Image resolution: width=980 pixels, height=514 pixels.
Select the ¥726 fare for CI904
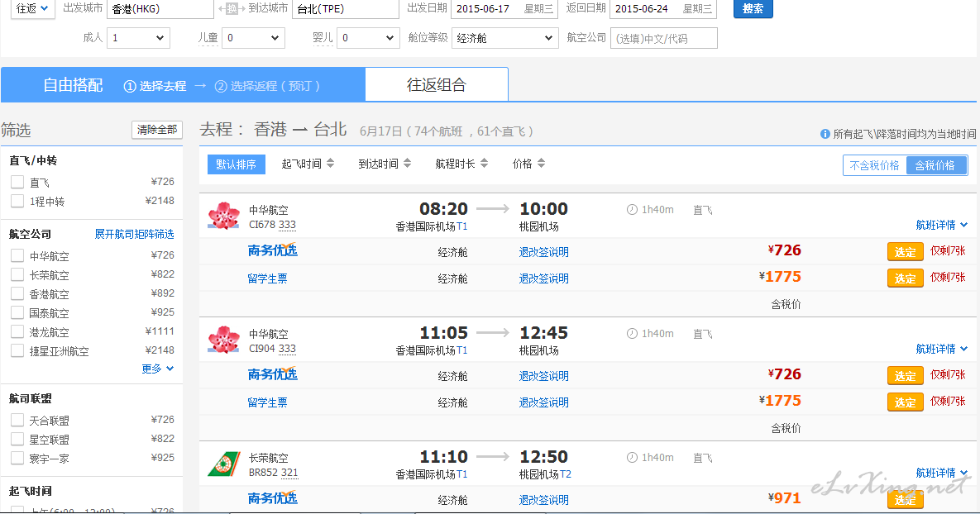click(905, 375)
